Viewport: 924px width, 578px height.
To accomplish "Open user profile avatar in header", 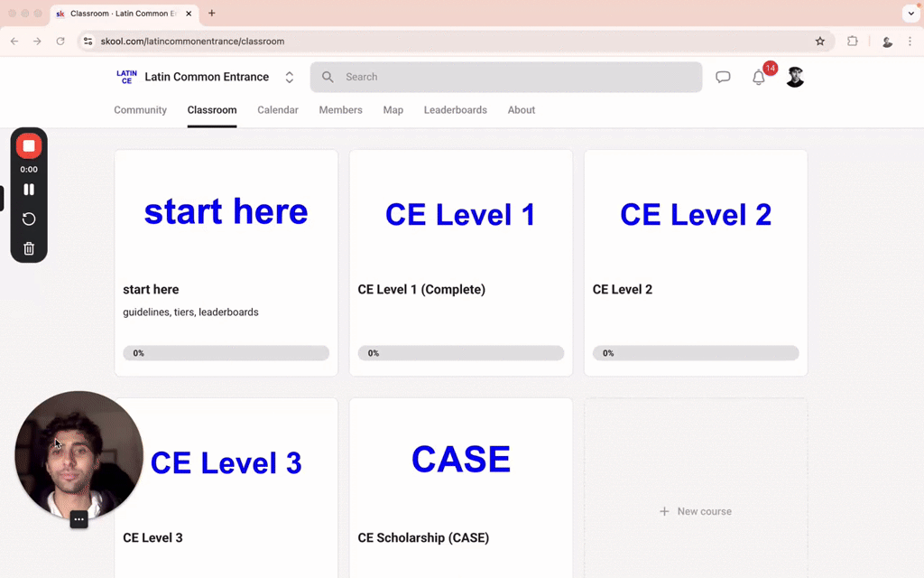I will click(x=795, y=77).
